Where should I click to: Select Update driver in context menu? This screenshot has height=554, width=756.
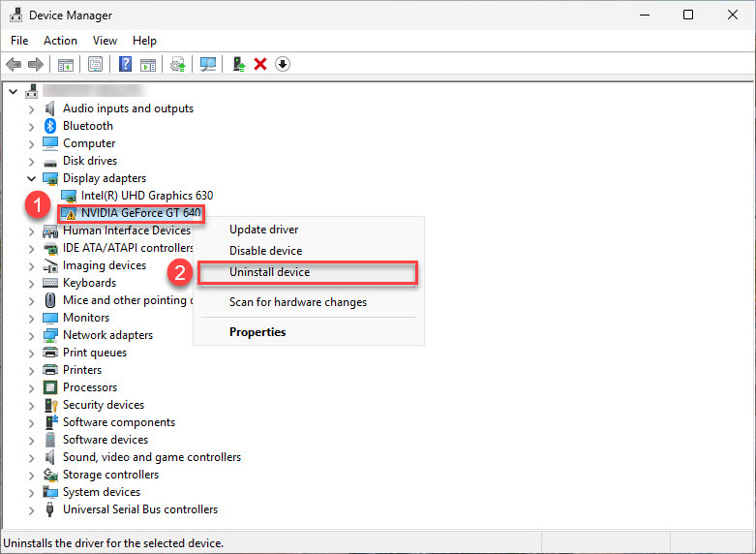(x=263, y=230)
